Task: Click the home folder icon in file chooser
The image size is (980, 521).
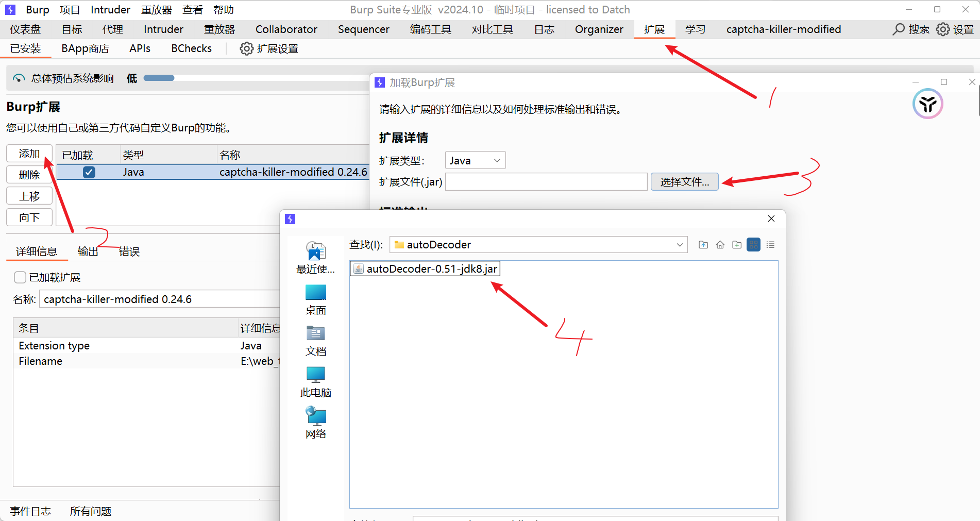Action: coord(720,245)
